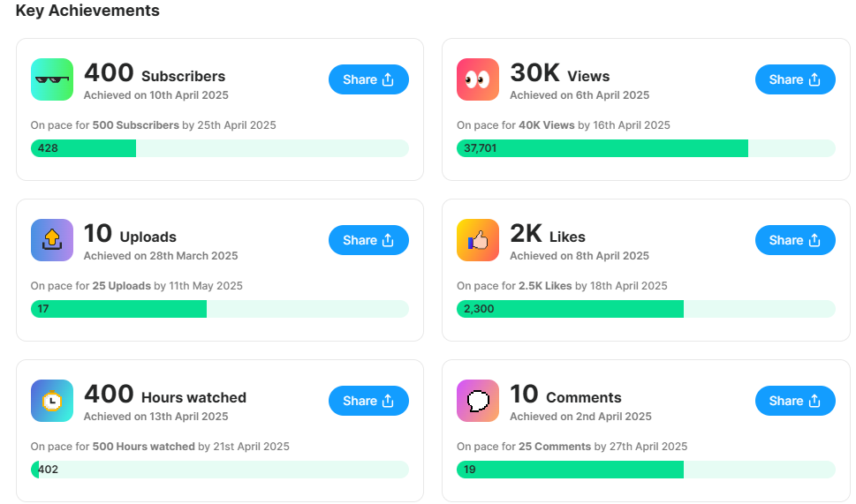Click the comments progress bar showing 19
Image resolution: width=856 pixels, height=504 pixels.
[646, 470]
